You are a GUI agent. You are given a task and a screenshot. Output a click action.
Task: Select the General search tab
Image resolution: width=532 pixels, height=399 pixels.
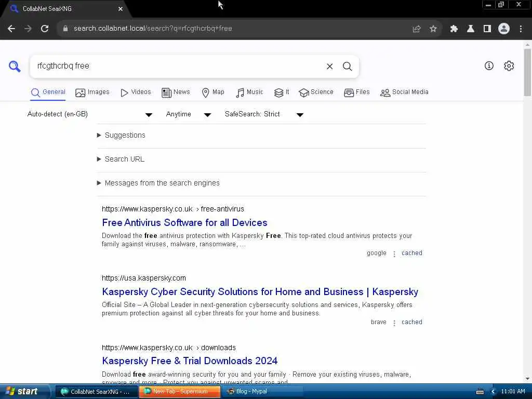[x=48, y=92]
